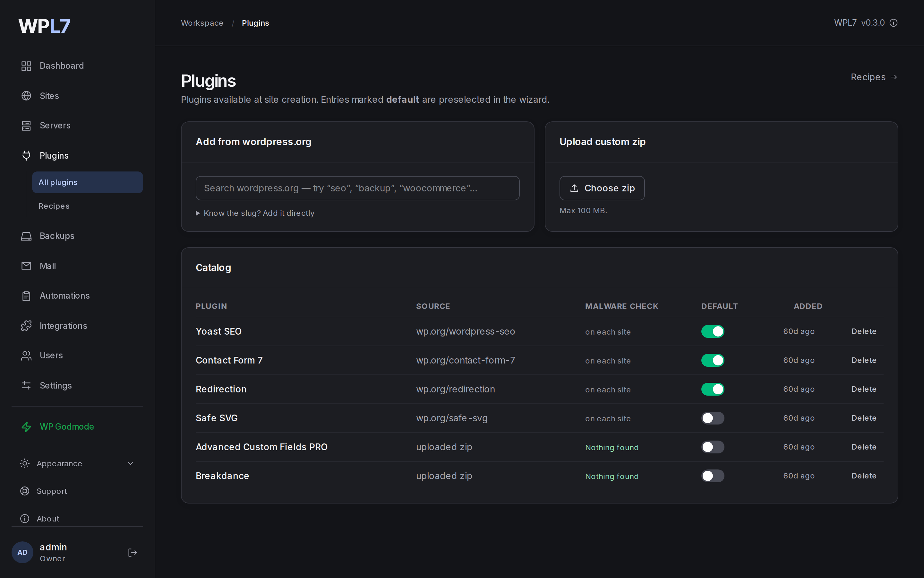Click the Automations clipboard icon
This screenshot has width=924, height=578.
26,296
